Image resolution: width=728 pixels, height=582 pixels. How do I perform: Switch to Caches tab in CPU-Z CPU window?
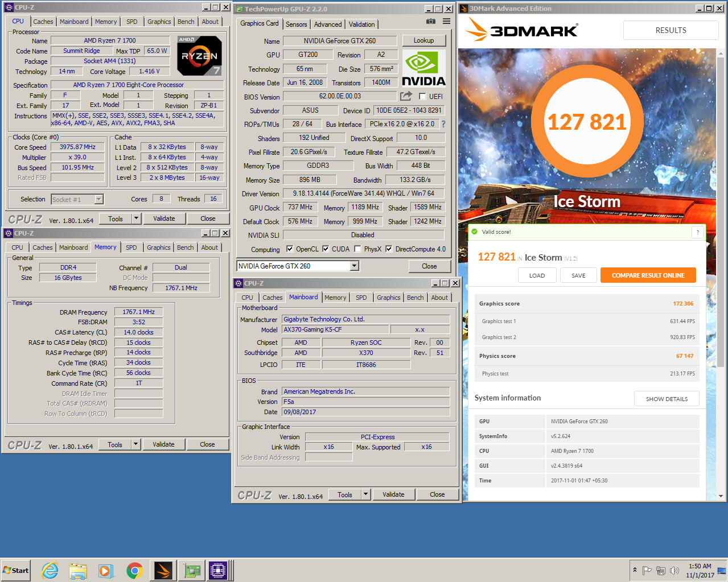pyautogui.click(x=43, y=22)
